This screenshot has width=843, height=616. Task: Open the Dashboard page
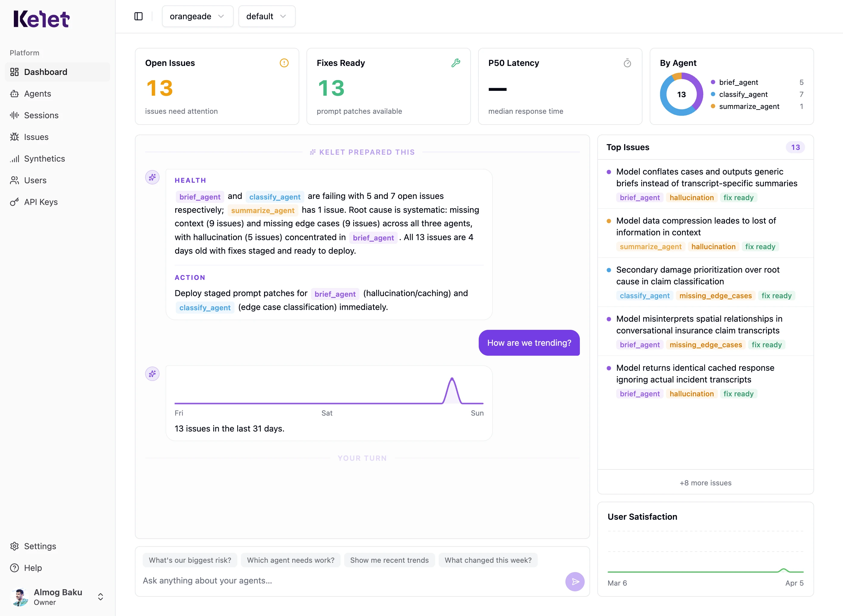click(x=45, y=72)
